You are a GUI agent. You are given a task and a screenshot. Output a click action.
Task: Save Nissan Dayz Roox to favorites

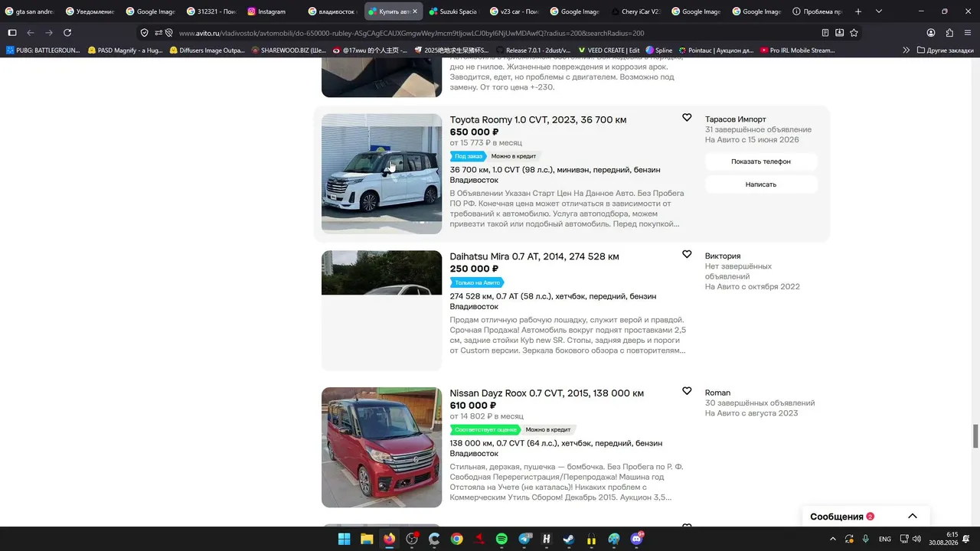(x=687, y=391)
